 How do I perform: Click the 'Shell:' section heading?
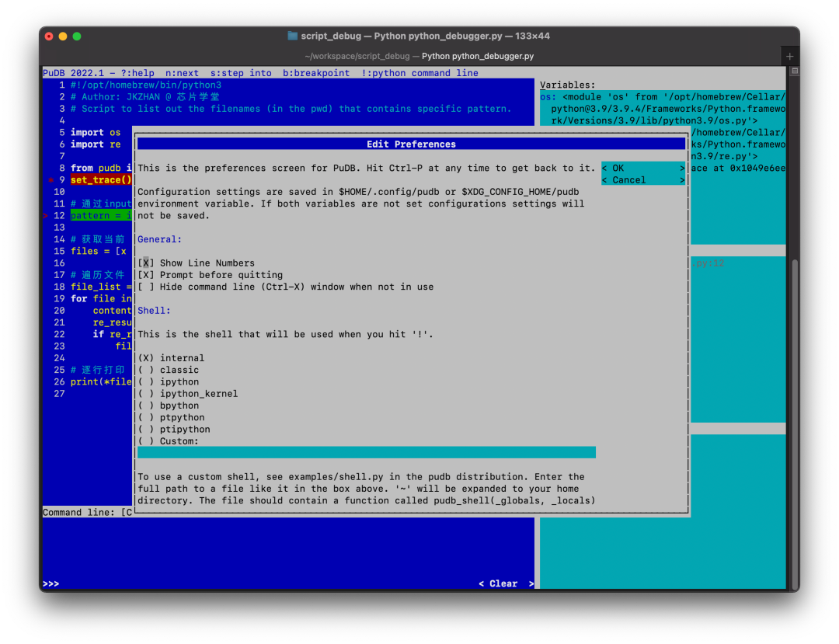pyautogui.click(x=154, y=310)
